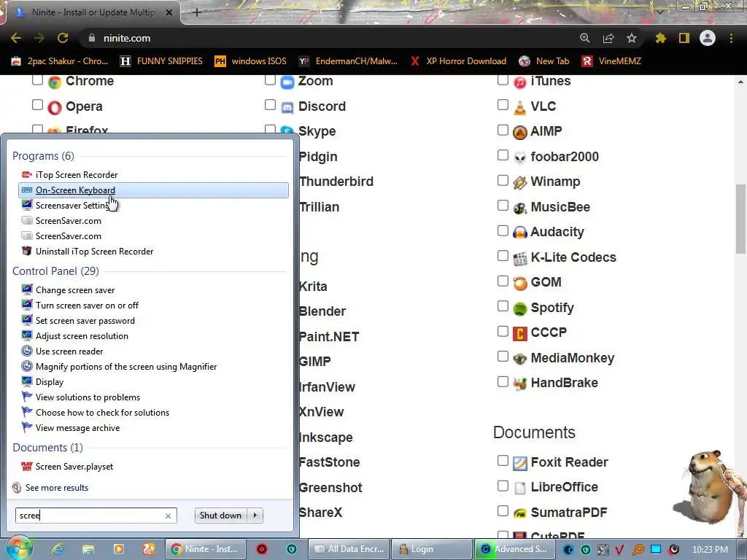This screenshot has height=560, width=747.
Task: Expand the Documents (1) header
Action: point(47,448)
